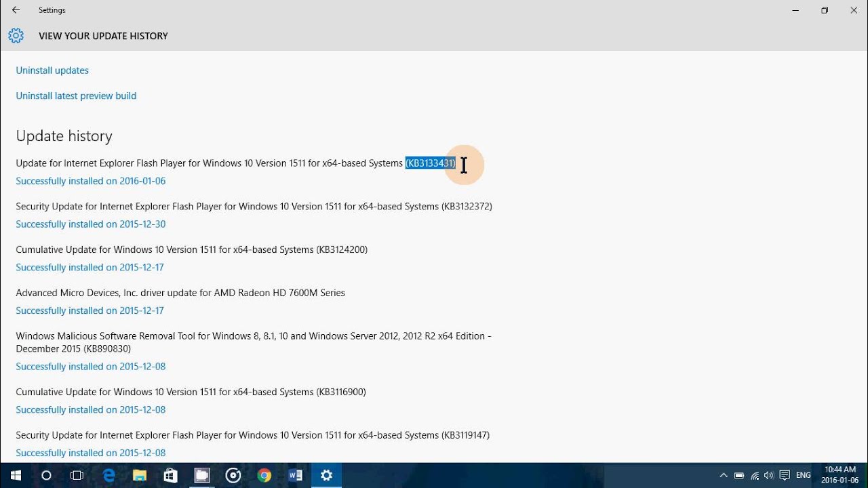Open the volume control in tray

pyautogui.click(x=769, y=476)
